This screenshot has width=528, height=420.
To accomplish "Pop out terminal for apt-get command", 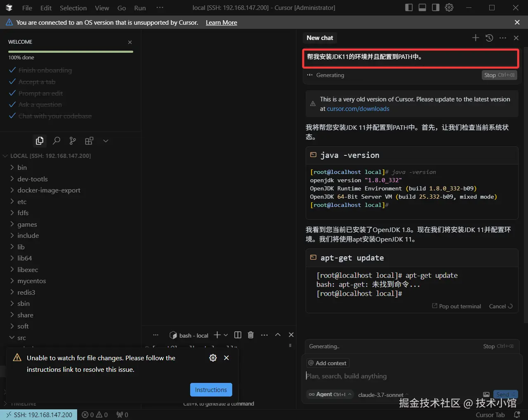I will 457,306.
